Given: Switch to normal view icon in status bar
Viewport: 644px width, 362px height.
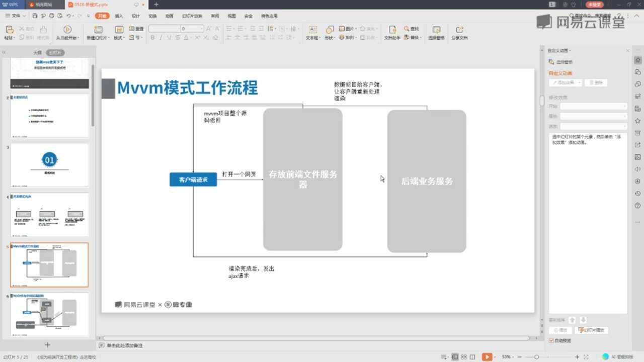Looking at the screenshot, I should 455,357.
